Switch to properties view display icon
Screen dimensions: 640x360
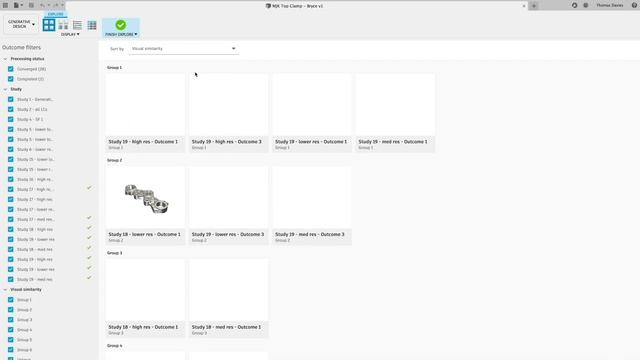[63, 25]
